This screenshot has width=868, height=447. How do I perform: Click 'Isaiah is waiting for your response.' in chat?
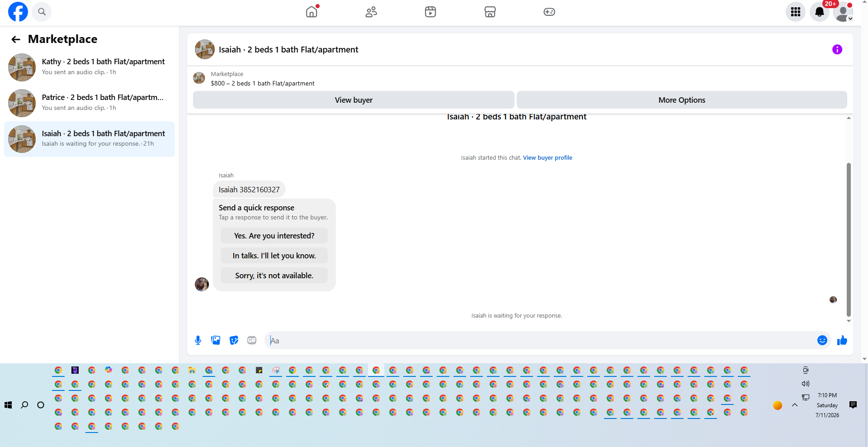tap(517, 316)
